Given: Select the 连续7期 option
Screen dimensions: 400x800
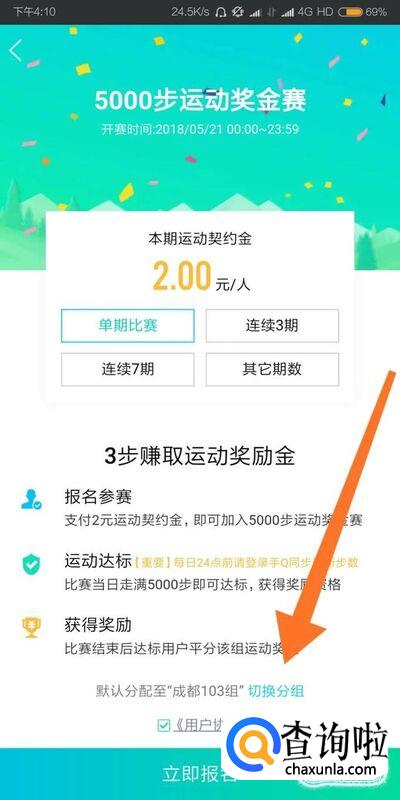Looking at the screenshot, I should coord(128,369).
